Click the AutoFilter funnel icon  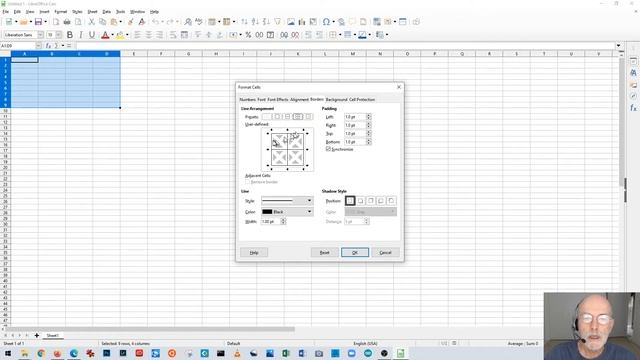278,22
